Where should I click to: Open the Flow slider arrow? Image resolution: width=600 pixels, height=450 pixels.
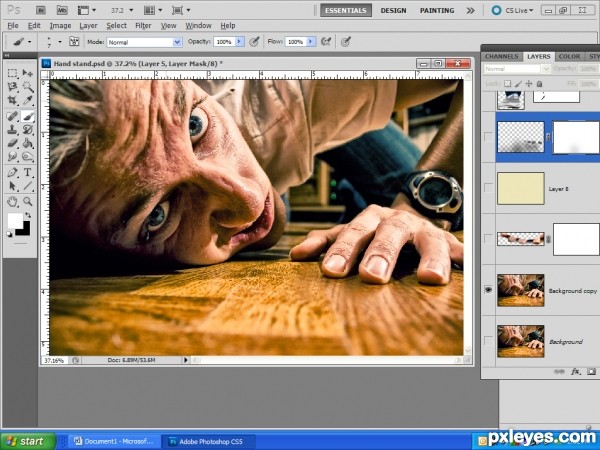point(311,41)
